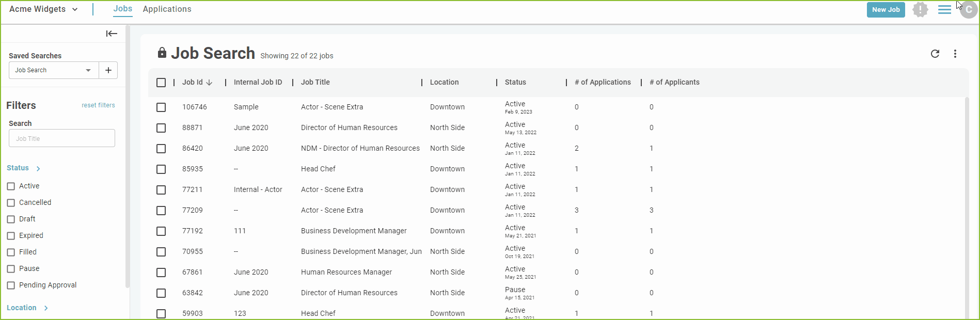Select the checkbox for job 63842
980x320 pixels.
tap(161, 293)
